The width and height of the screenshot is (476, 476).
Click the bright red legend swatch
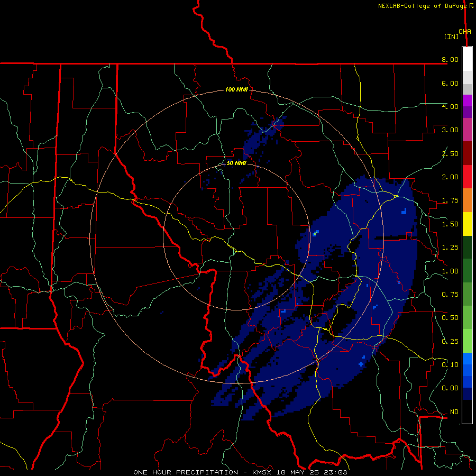pos(467,177)
